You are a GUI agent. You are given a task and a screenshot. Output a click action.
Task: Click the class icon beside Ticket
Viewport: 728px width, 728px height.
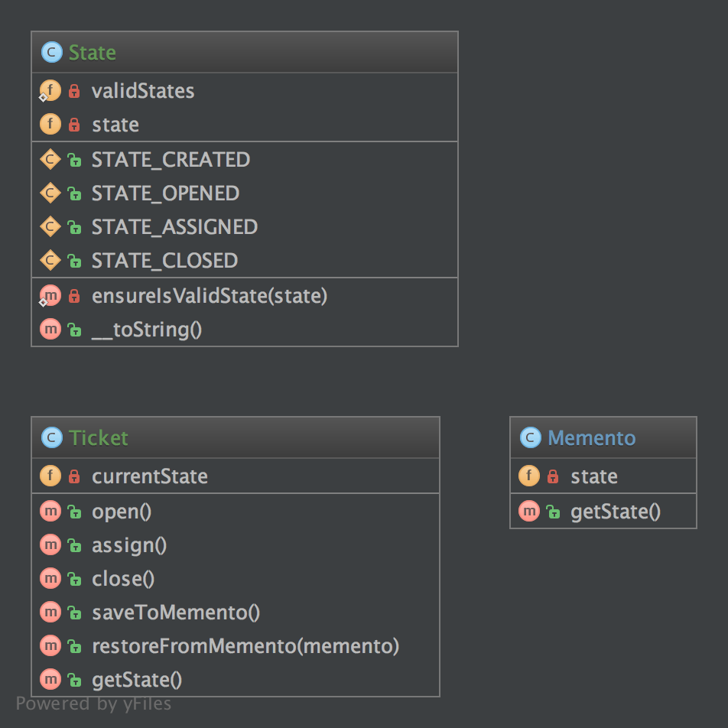tap(51, 438)
